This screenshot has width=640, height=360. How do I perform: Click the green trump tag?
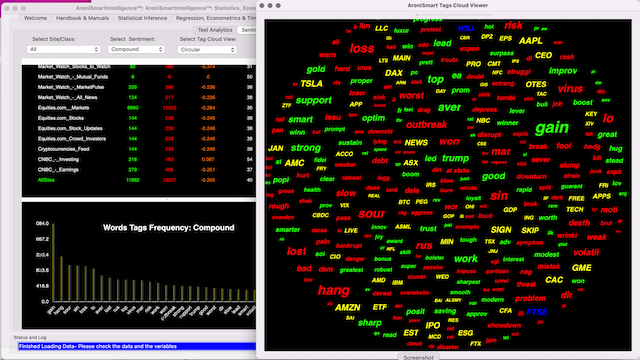pyautogui.click(x=456, y=158)
